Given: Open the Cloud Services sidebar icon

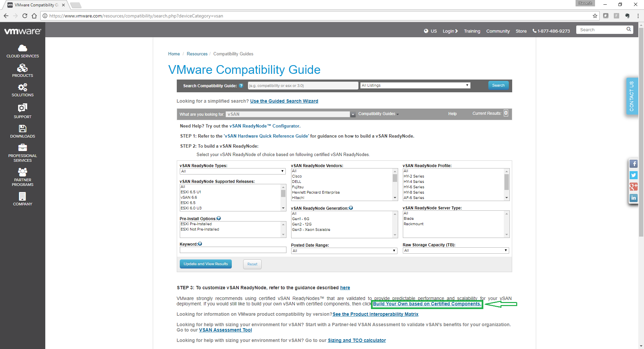Looking at the screenshot, I should [22, 48].
